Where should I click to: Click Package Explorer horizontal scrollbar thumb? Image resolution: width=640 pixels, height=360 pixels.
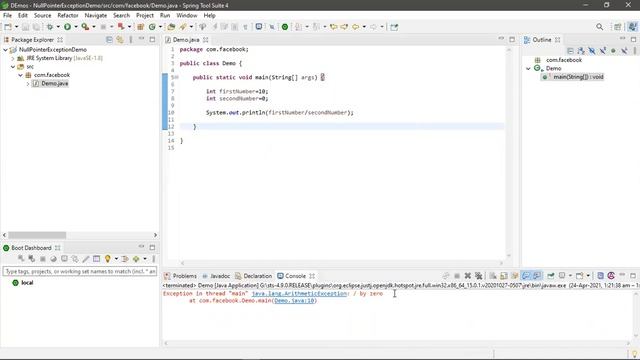click(x=37, y=235)
